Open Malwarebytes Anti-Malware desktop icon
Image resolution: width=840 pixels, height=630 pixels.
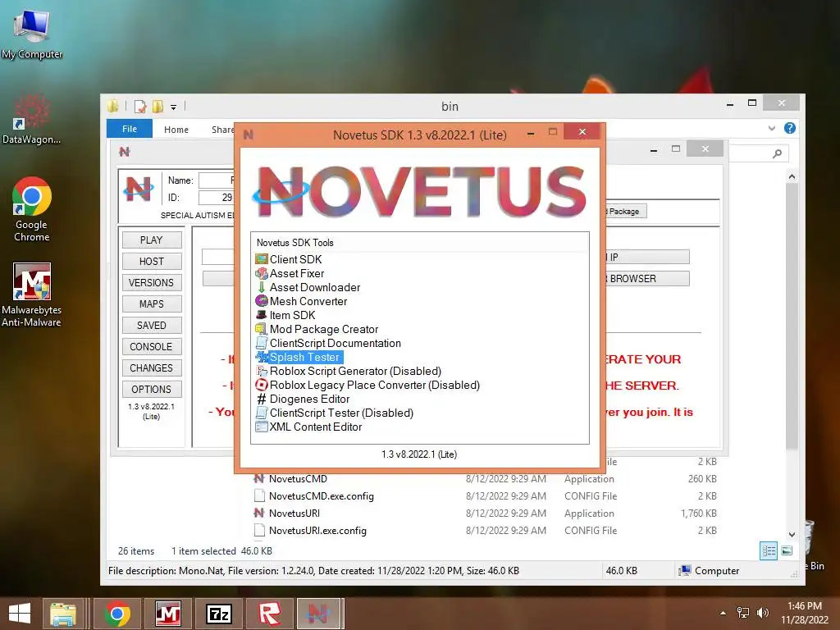click(32, 294)
